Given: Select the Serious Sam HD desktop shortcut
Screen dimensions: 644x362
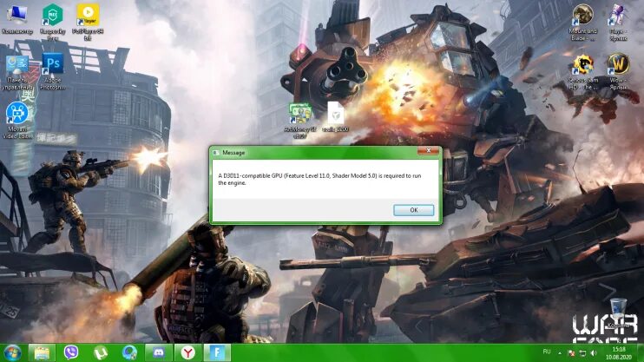Looking at the screenshot, I should 582,71.
